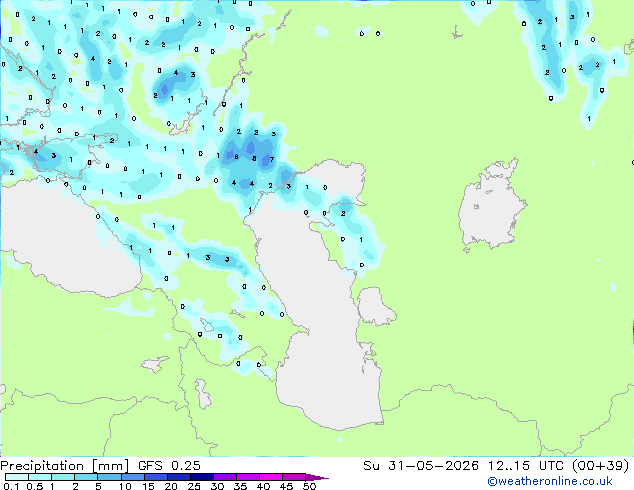634x490 pixels.
Task: Click the '12..15 UTC' time label
Action: click(x=526, y=466)
